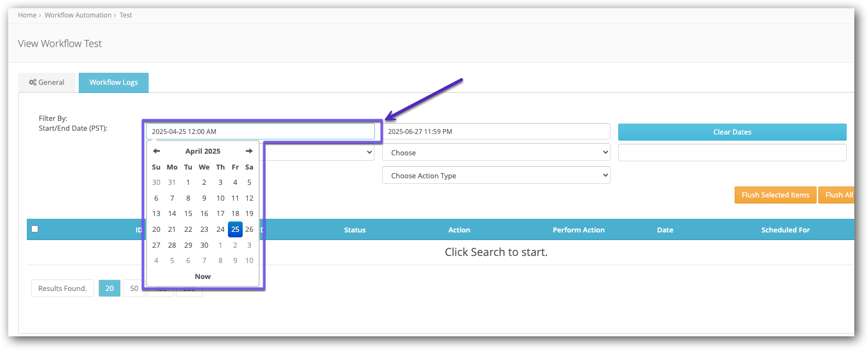
Task: Click Flush Selected Items button
Action: [775, 195]
